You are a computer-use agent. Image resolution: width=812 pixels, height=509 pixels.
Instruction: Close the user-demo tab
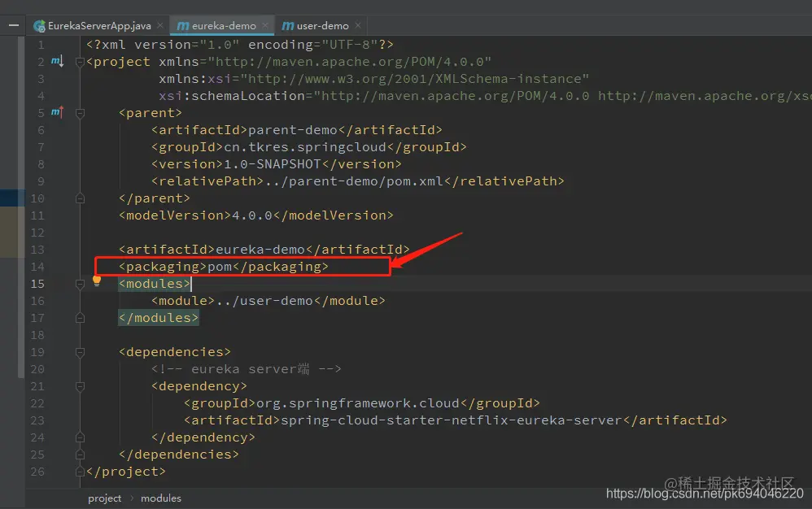358,25
